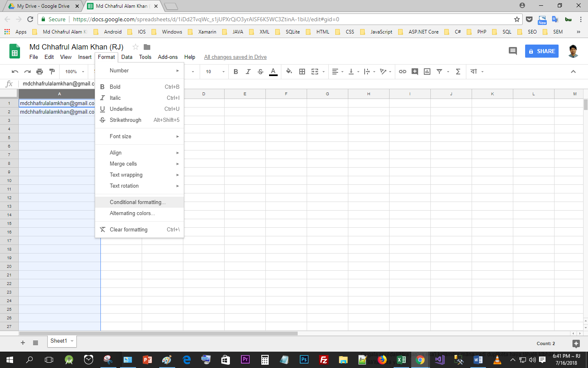Viewport: 588px width, 368px height.
Task: Select column D header
Action: point(204,94)
